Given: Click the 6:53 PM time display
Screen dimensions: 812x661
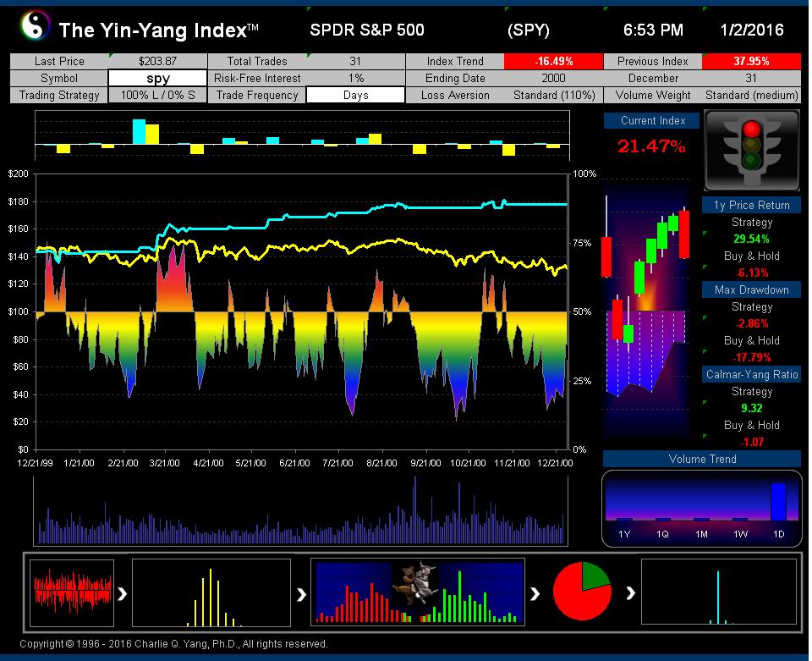Looking at the screenshot, I should click(653, 30).
